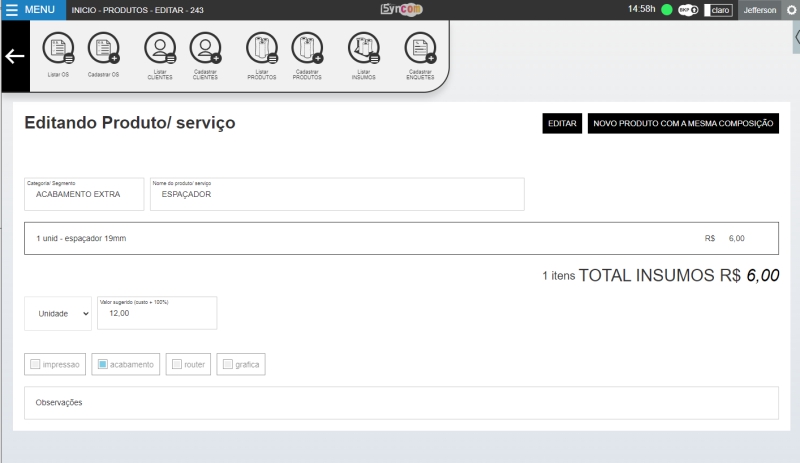Tick the grafica checkbox
Viewport: 800px width, 463px height.
pos(227,364)
